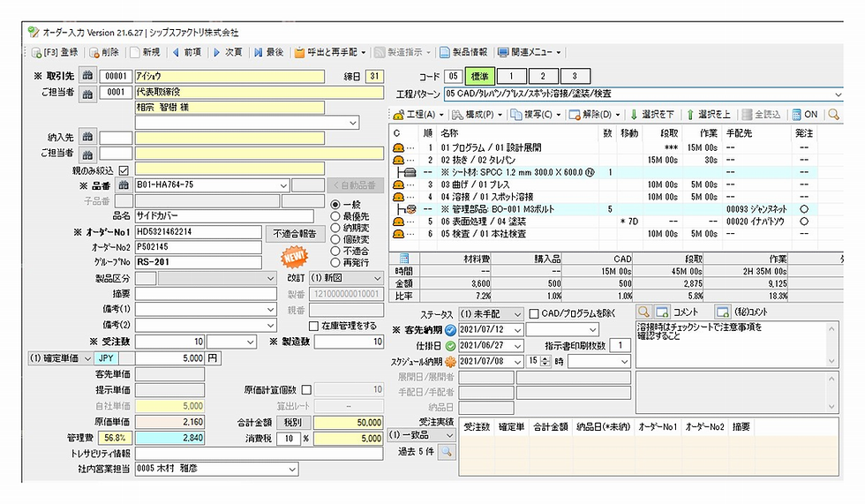Open the 品番 B01-HA764-75 dropdown

(x=283, y=185)
